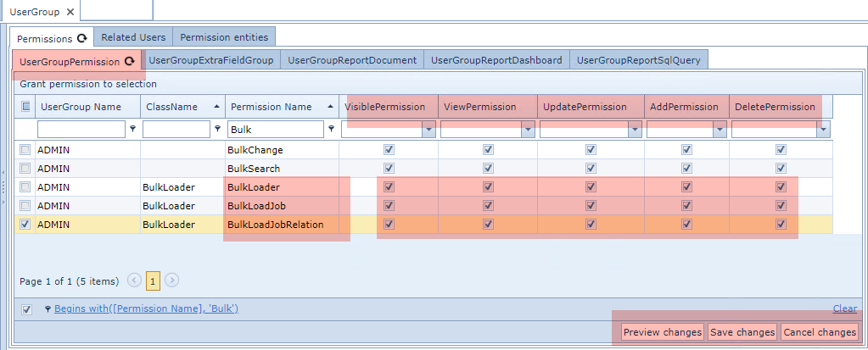Go to previous page arrow in pager
The width and height of the screenshot is (868, 350).
[134, 280]
